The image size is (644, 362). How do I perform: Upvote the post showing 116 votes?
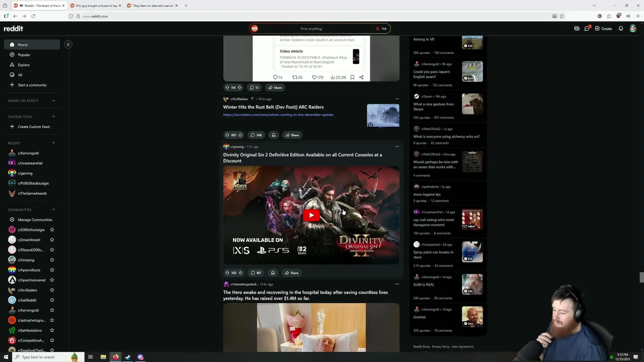227,87
